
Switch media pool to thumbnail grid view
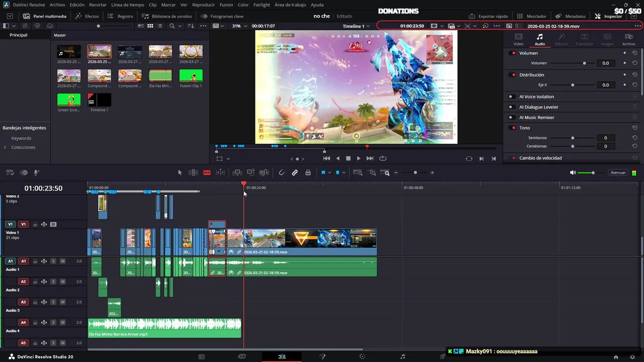coord(150,26)
